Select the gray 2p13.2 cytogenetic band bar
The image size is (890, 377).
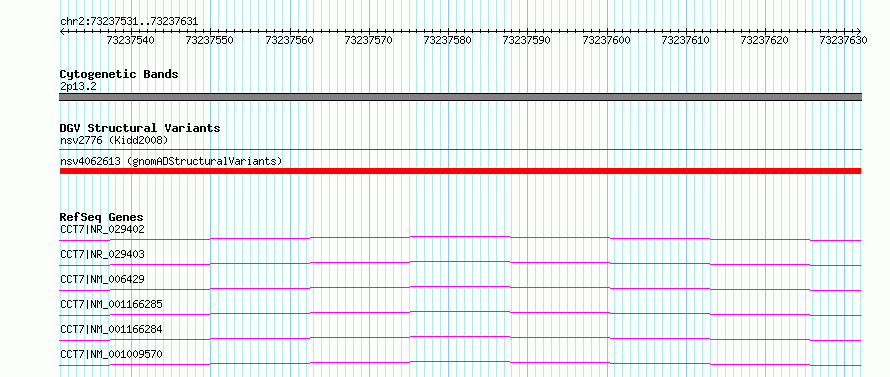(460, 97)
